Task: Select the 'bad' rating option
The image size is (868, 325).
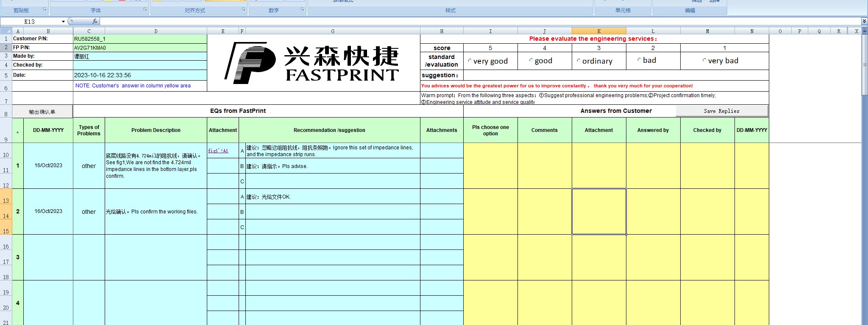Action: click(x=639, y=60)
